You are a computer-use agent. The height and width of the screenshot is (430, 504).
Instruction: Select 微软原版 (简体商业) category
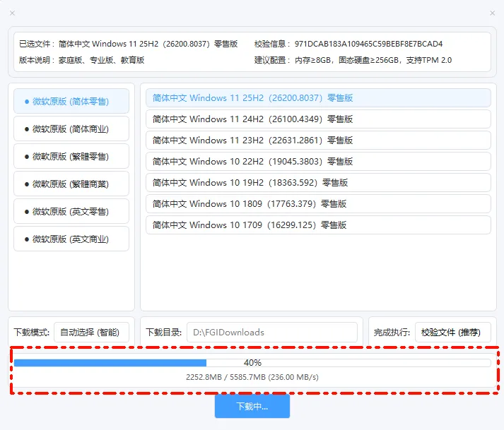(71, 129)
